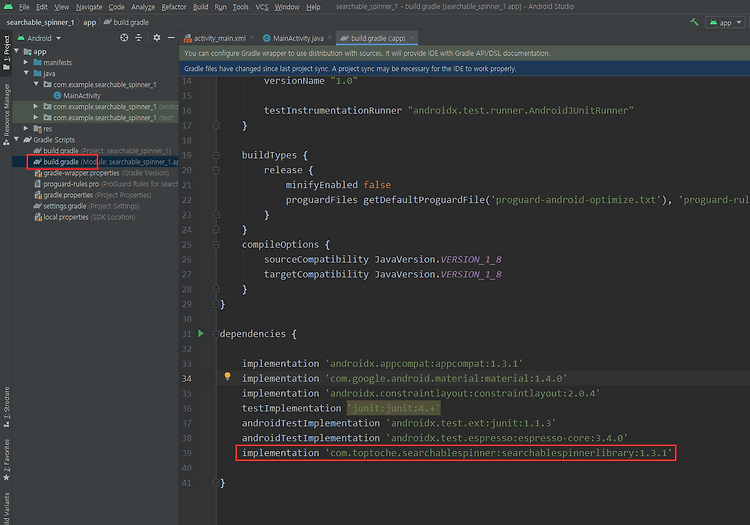Expand the res folder
Viewport: 750px width, 525px height.
(26, 128)
